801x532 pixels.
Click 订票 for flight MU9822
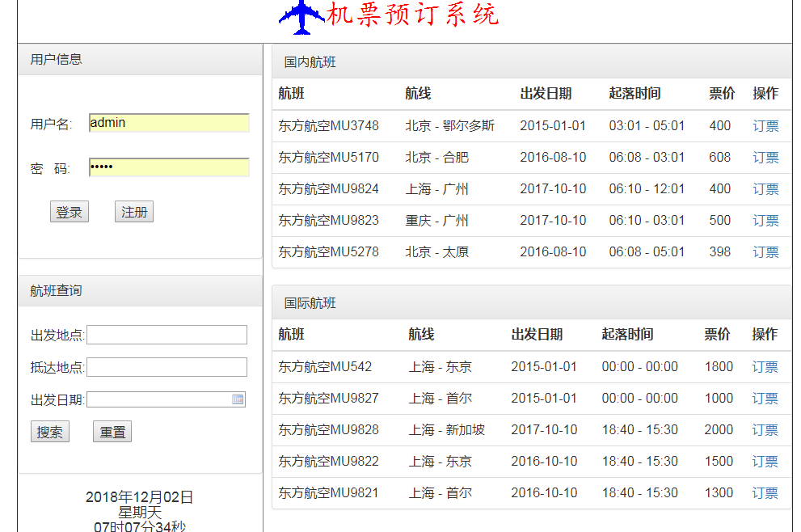coord(765,462)
